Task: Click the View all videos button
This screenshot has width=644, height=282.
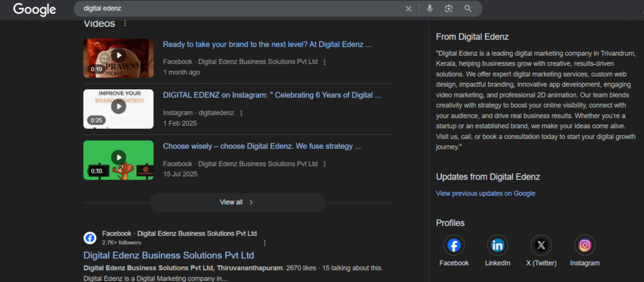Action: 238,202
